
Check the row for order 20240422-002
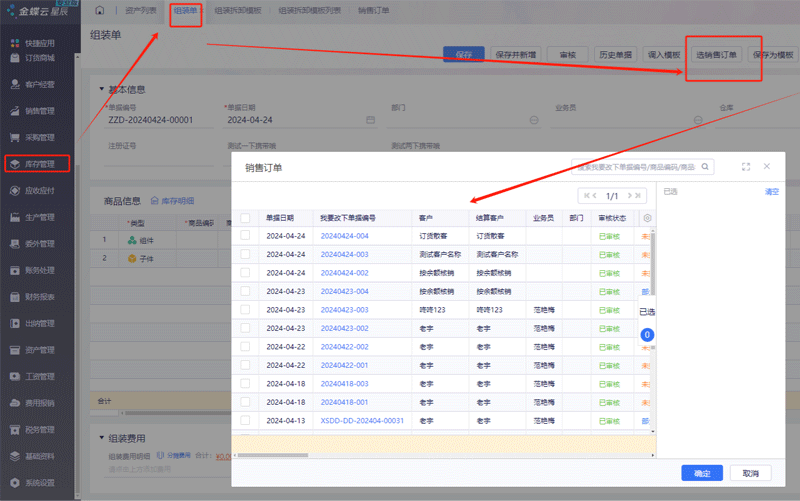point(245,346)
